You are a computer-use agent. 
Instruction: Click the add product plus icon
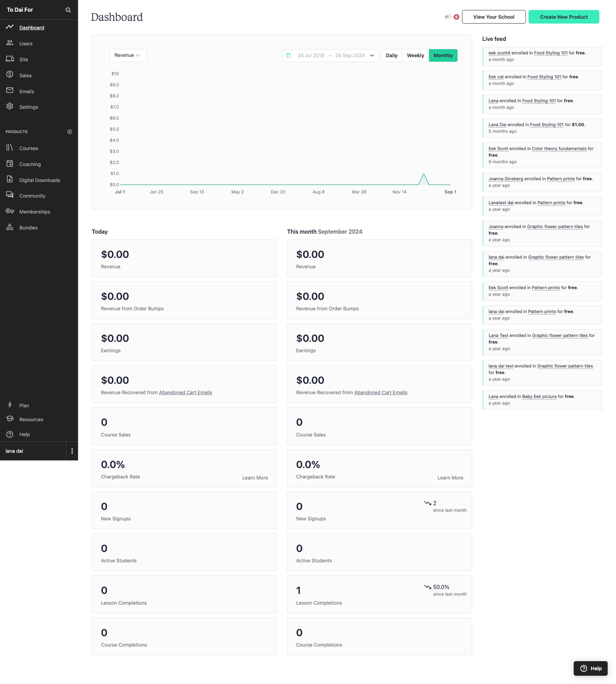[70, 132]
